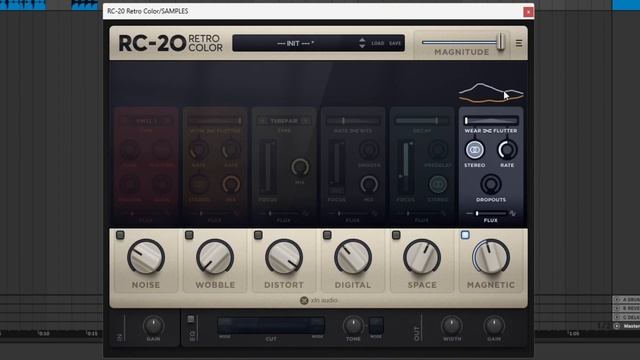Click the Wobble WOW/FLUTTER slider
This screenshot has width=640, height=360.
215,121
